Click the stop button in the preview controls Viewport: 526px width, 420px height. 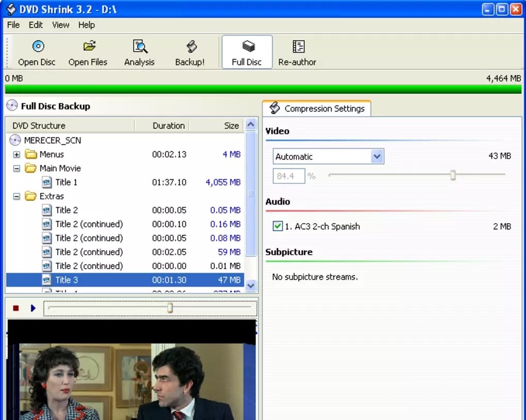[x=16, y=308]
